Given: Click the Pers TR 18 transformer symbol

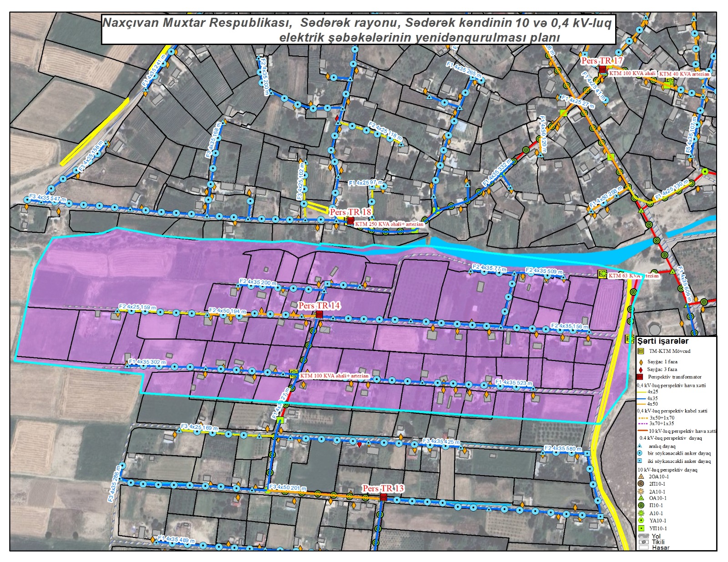Looking at the screenshot, I should 350,221.
